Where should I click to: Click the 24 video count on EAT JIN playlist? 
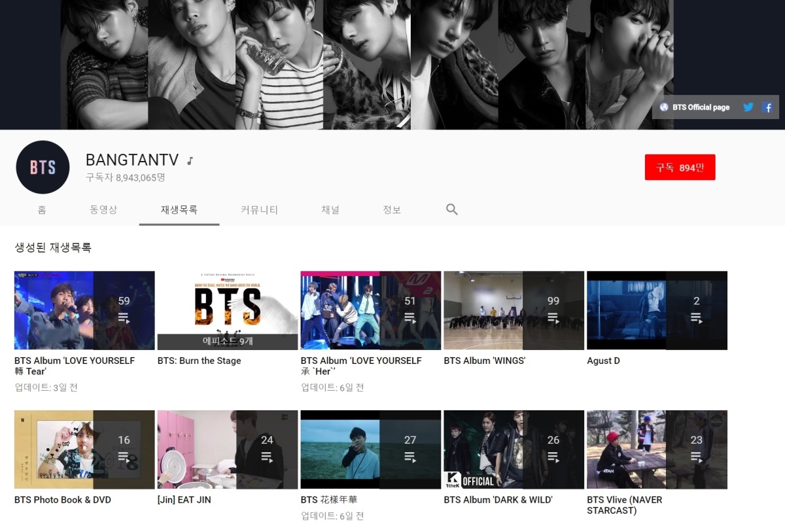(x=267, y=440)
